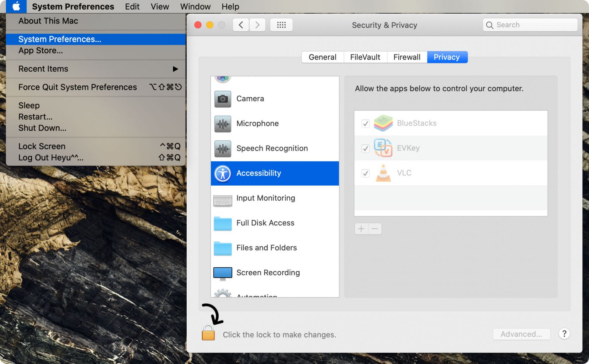Image resolution: width=589 pixels, height=364 pixels.
Task: Choose System Preferences... menu entry
Action: click(x=96, y=39)
